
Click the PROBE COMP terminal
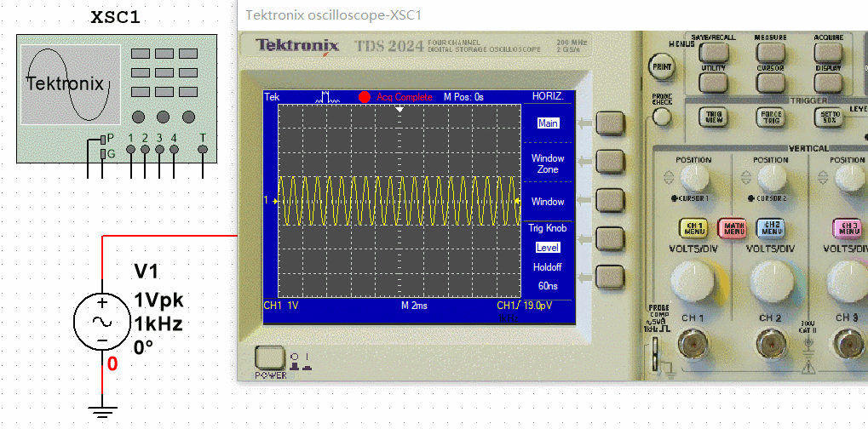pyautogui.click(x=657, y=354)
